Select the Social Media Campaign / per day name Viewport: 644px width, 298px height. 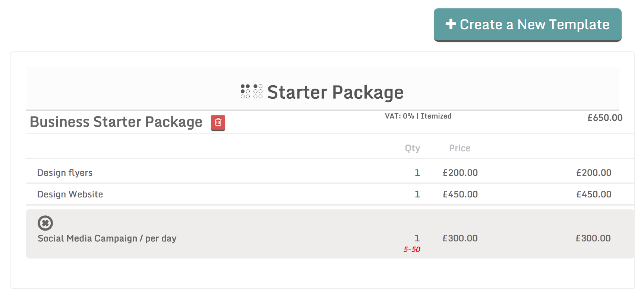point(107,238)
